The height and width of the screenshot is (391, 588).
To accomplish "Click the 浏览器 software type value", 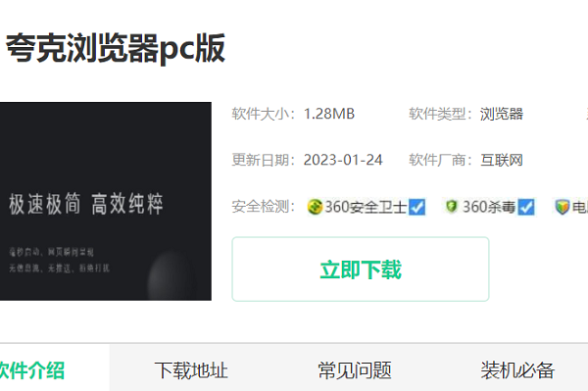I will (502, 114).
